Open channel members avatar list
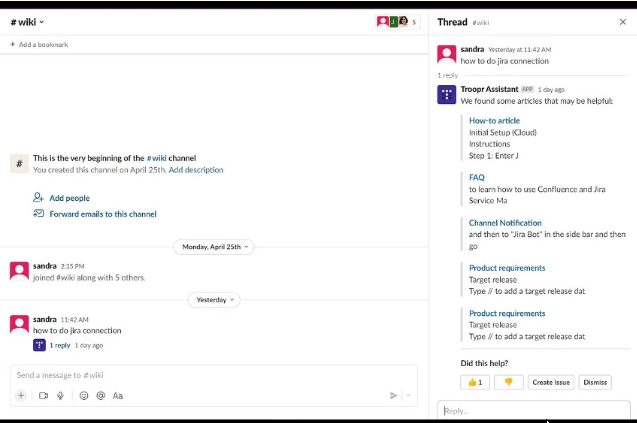This screenshot has height=423, width=637. click(x=397, y=22)
